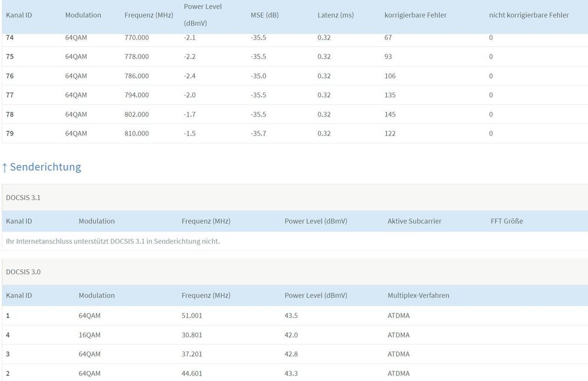Image resolution: width=588 pixels, height=381 pixels.
Task: Click correctable errors value 135
Action: pyautogui.click(x=390, y=95)
